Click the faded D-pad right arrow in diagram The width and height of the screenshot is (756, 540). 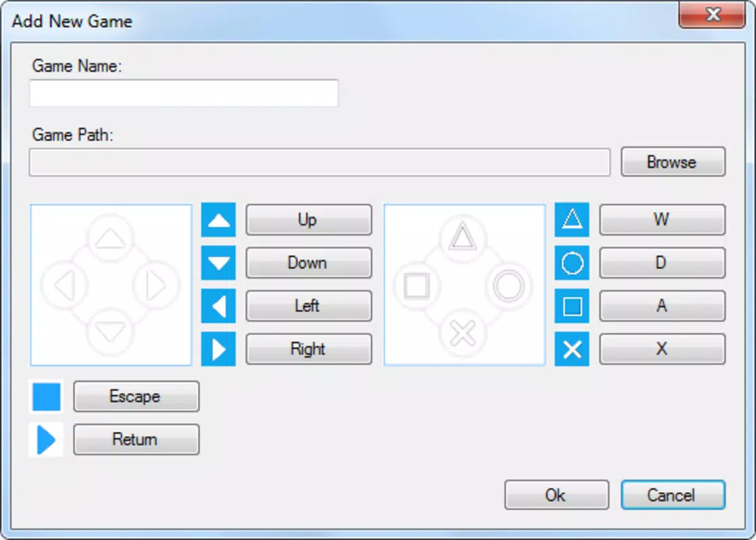tap(156, 285)
